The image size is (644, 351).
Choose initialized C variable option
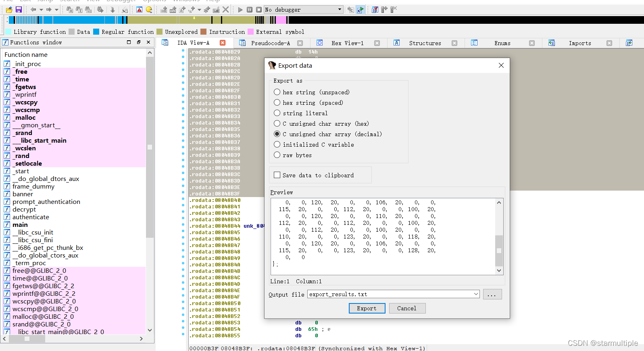[277, 145]
